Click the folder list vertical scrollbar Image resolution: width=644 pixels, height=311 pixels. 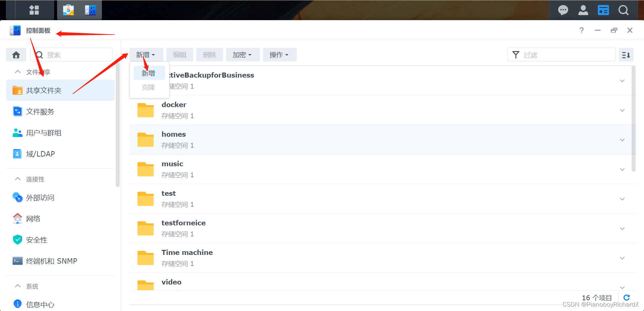pyautogui.click(x=634, y=119)
